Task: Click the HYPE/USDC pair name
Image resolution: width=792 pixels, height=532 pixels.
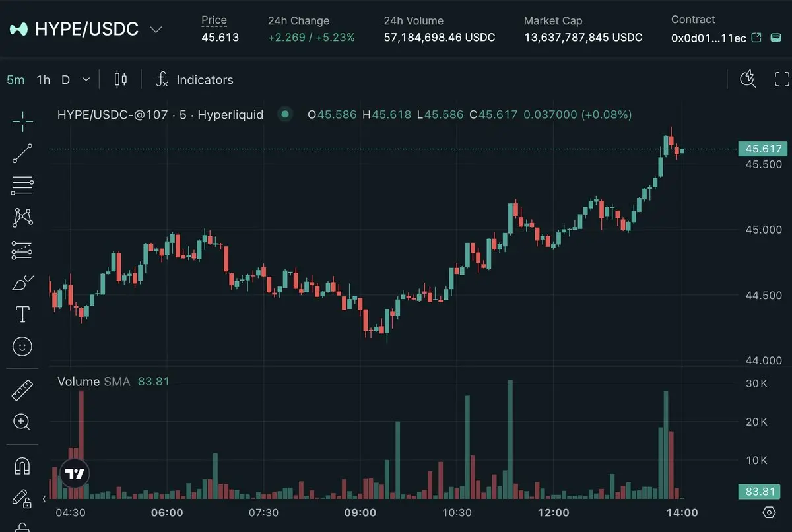Action: [86, 29]
